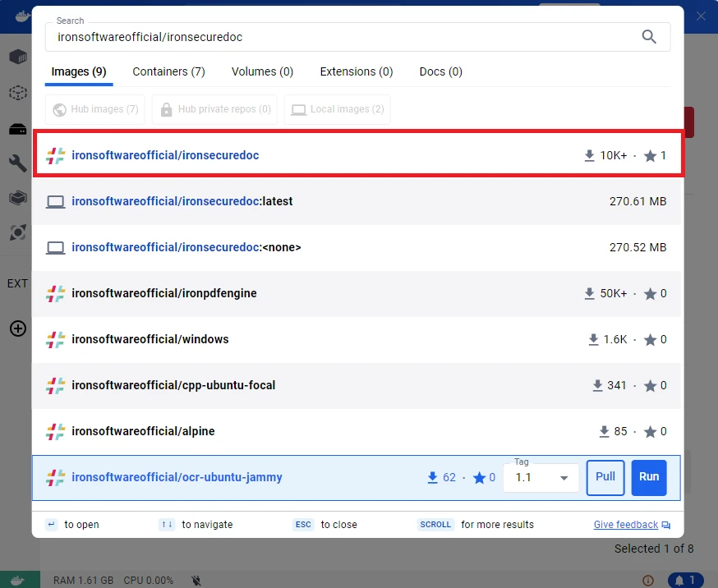Toggle the Local images filter chip

(x=337, y=109)
